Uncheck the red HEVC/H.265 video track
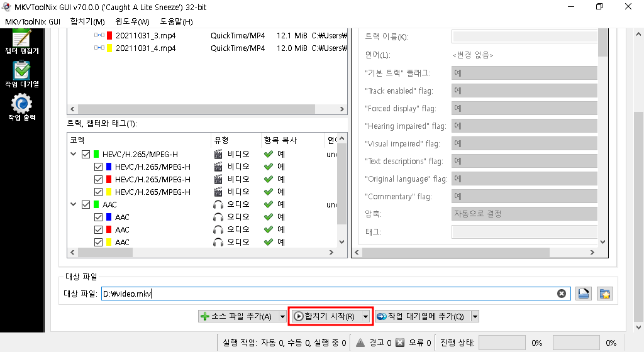 tap(98, 179)
